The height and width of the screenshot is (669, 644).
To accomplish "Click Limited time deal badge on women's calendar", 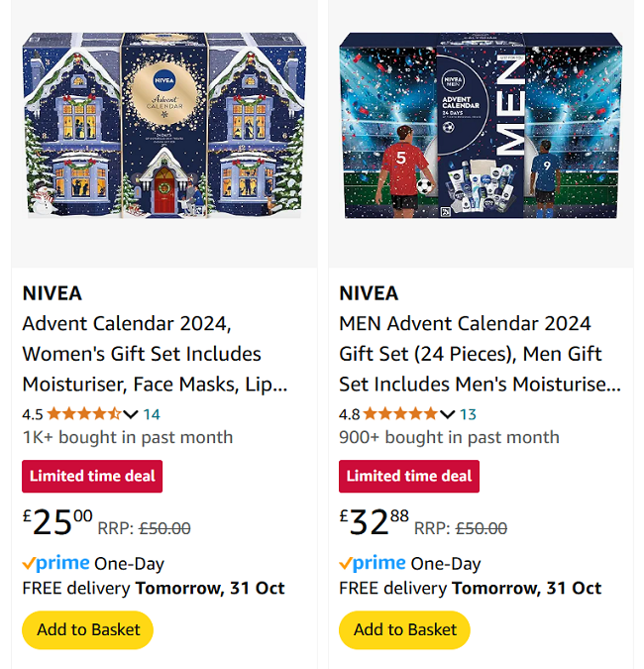I will (92, 476).
